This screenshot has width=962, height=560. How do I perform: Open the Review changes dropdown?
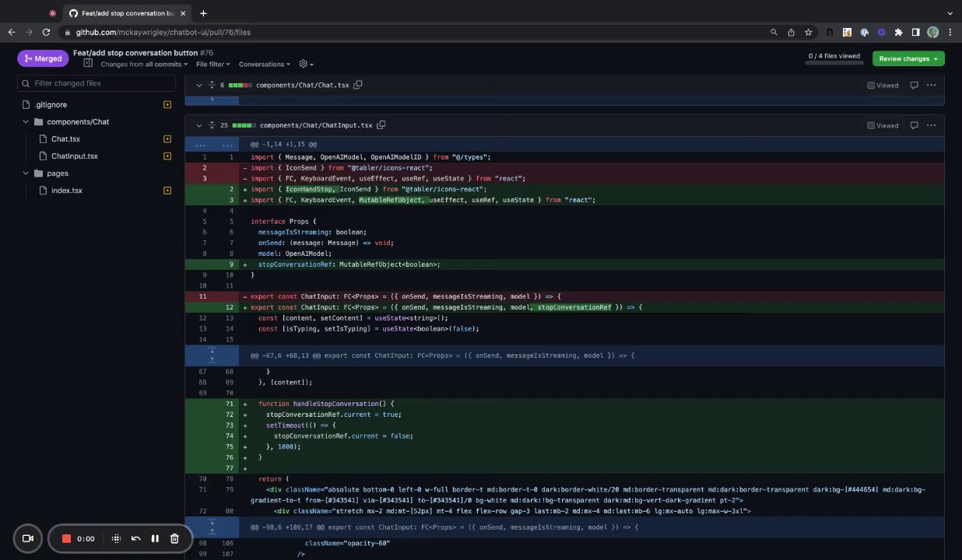(908, 58)
